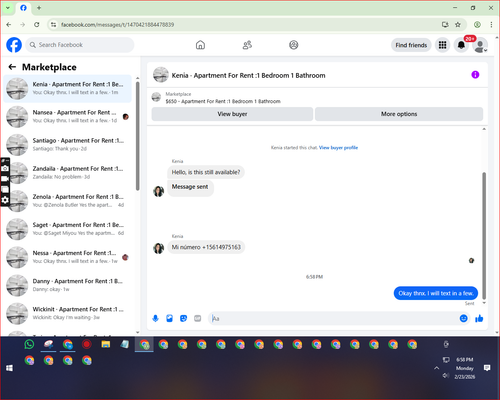Open the Groups/profile circle icon in navigation

294,45
